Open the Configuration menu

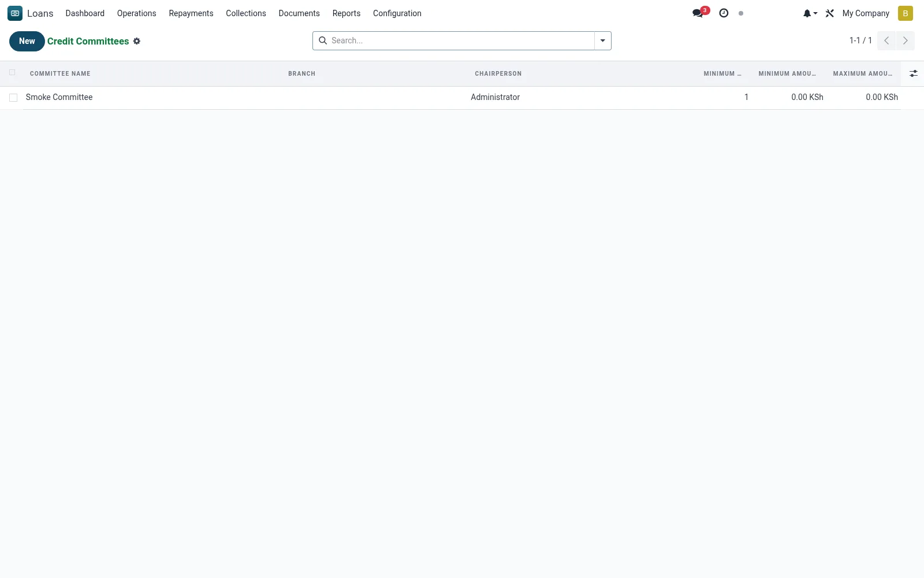[397, 13]
